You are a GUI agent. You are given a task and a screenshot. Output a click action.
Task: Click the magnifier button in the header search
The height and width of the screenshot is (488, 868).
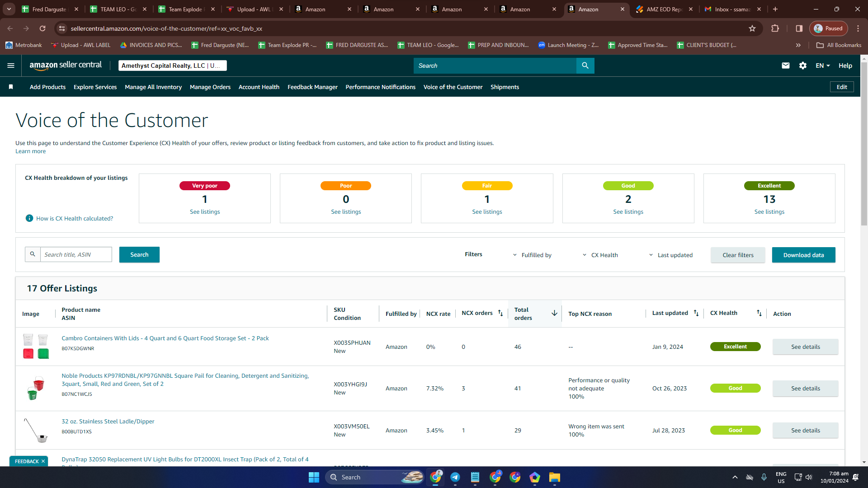point(585,66)
